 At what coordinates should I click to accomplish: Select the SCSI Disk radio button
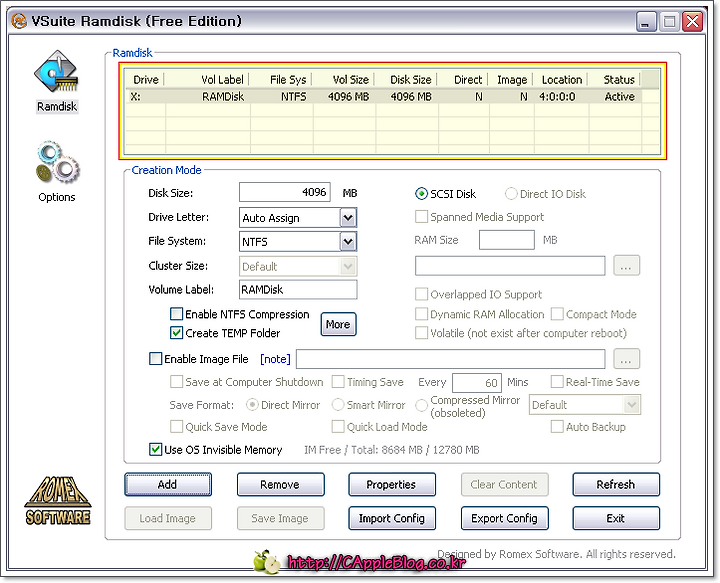pos(421,194)
